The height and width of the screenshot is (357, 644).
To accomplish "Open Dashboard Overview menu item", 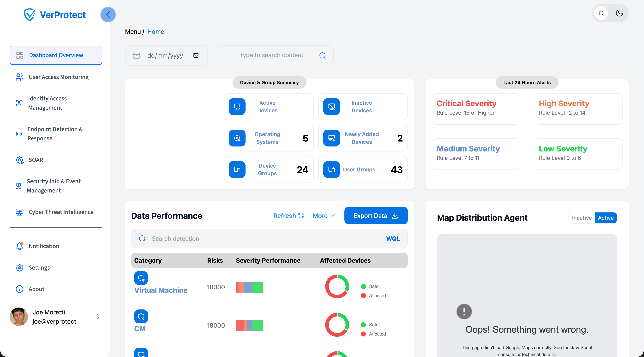I will click(56, 55).
